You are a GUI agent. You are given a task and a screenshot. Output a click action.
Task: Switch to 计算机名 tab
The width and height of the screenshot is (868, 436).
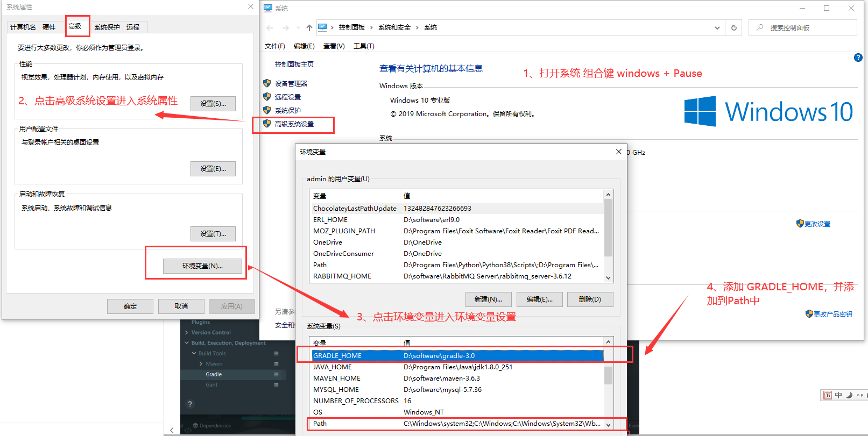point(23,27)
